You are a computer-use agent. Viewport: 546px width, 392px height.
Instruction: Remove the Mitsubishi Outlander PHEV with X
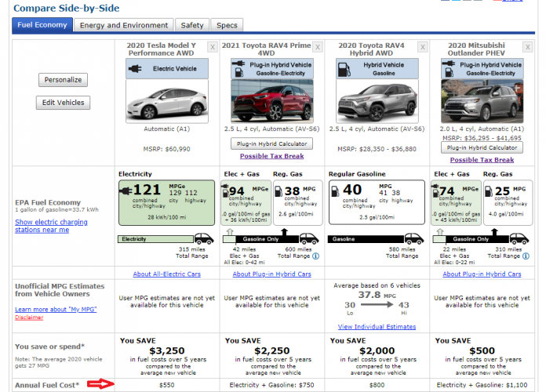527,47
